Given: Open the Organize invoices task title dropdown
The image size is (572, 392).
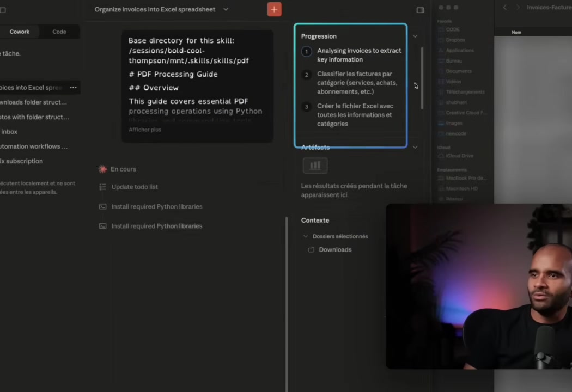Looking at the screenshot, I should [226, 9].
